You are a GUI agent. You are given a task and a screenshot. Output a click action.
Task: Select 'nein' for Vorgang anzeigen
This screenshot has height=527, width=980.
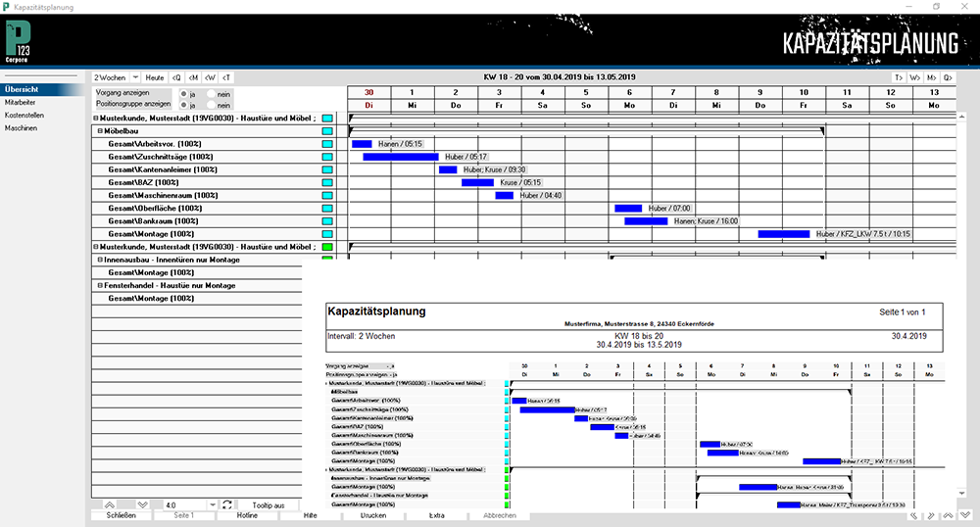[x=212, y=93]
